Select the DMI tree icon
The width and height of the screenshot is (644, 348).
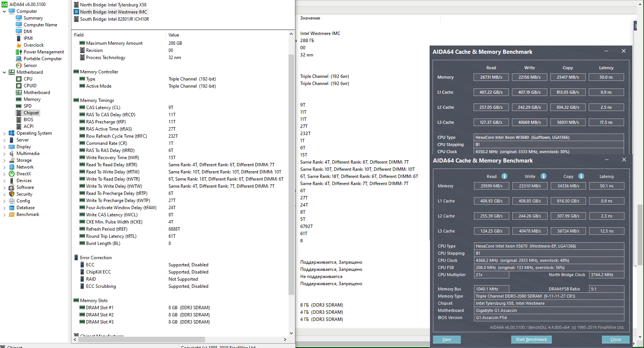click(19, 32)
